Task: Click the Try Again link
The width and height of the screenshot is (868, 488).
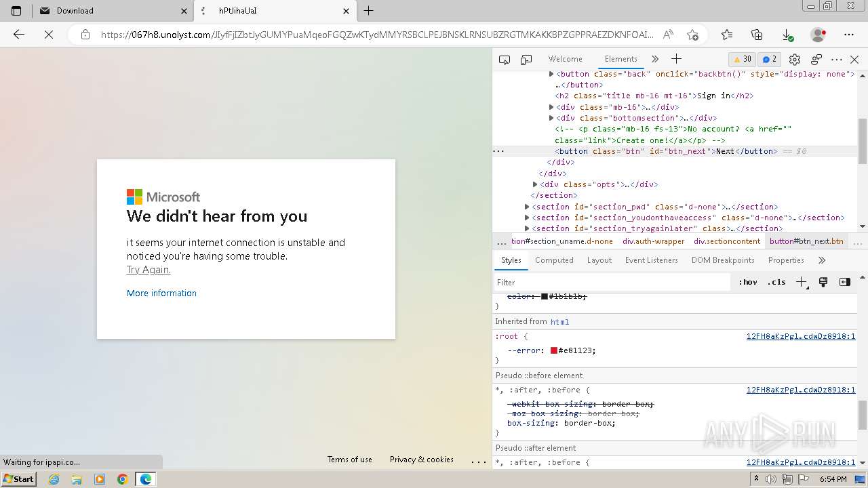Action: 149,270
